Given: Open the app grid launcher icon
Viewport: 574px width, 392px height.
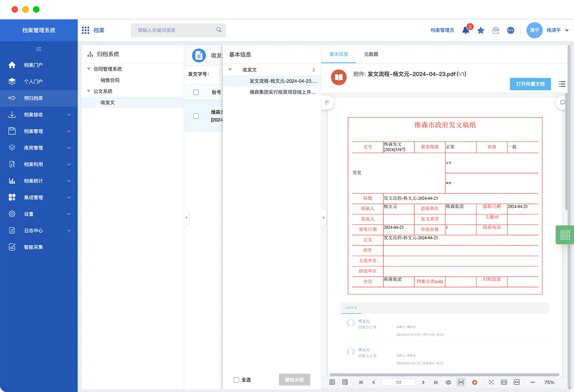Looking at the screenshot, I should pos(86,30).
